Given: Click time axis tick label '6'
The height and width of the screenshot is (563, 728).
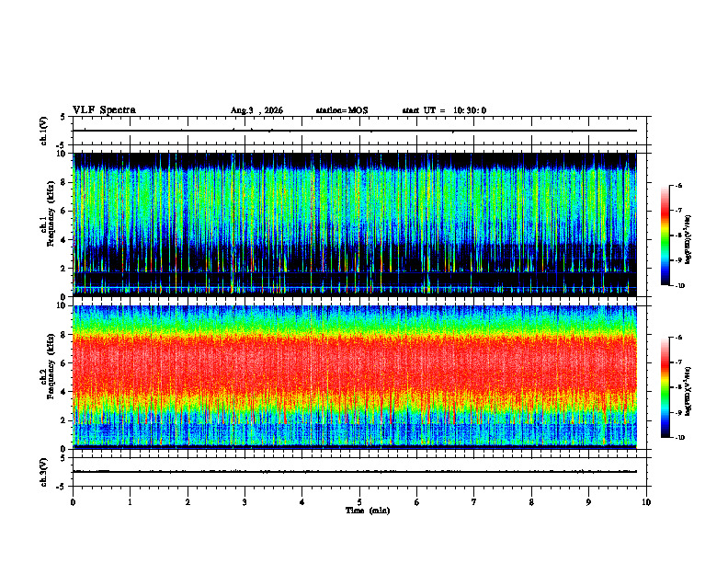Looking at the screenshot, I should [417, 502].
